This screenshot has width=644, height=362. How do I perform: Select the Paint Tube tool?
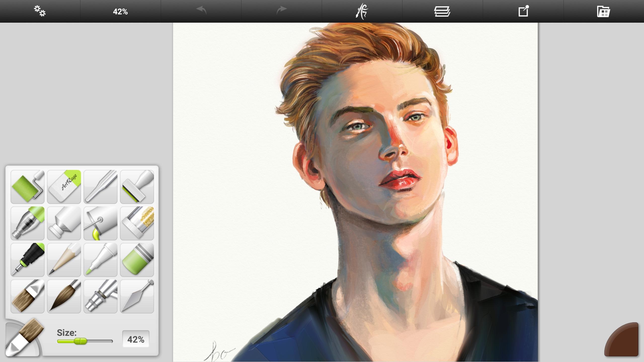[64, 223]
